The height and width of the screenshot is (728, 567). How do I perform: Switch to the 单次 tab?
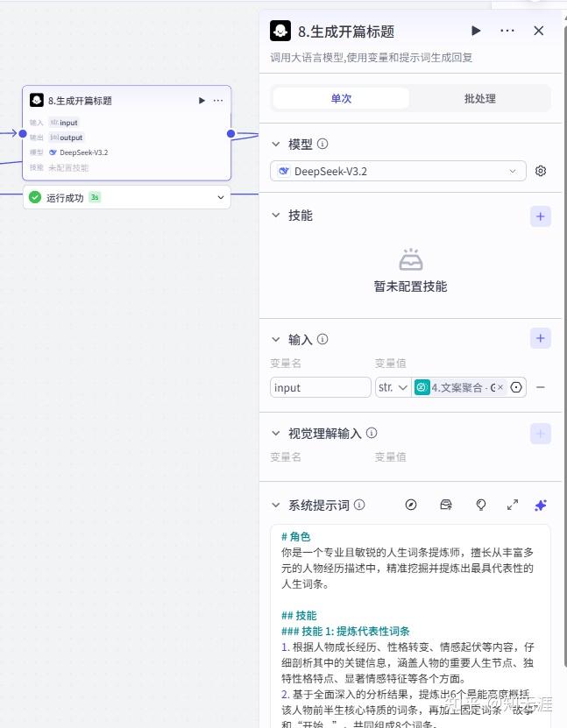pos(341,98)
